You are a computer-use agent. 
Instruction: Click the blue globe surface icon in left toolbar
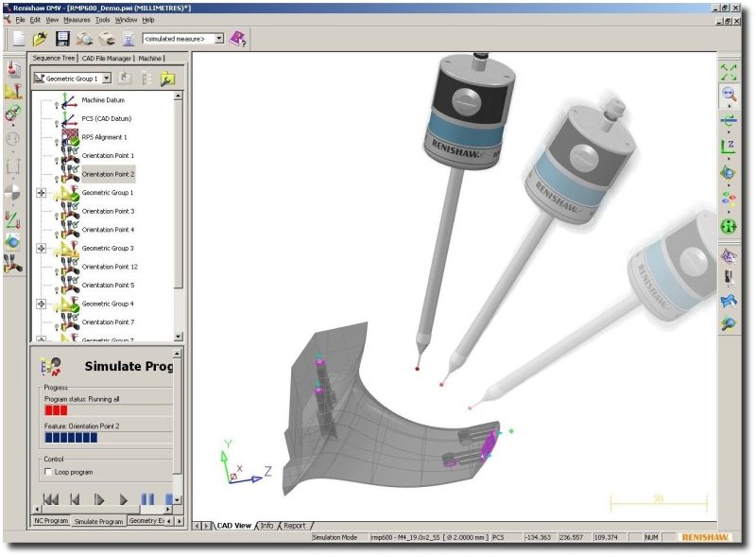(12, 241)
